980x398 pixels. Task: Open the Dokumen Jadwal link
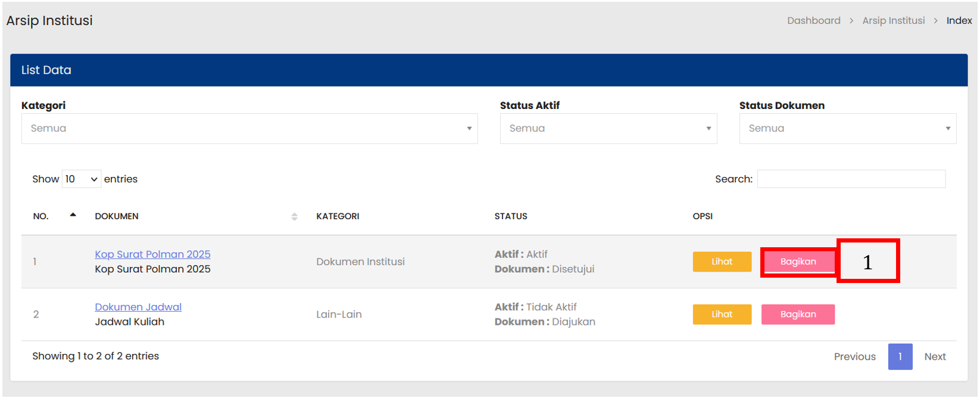tap(138, 307)
